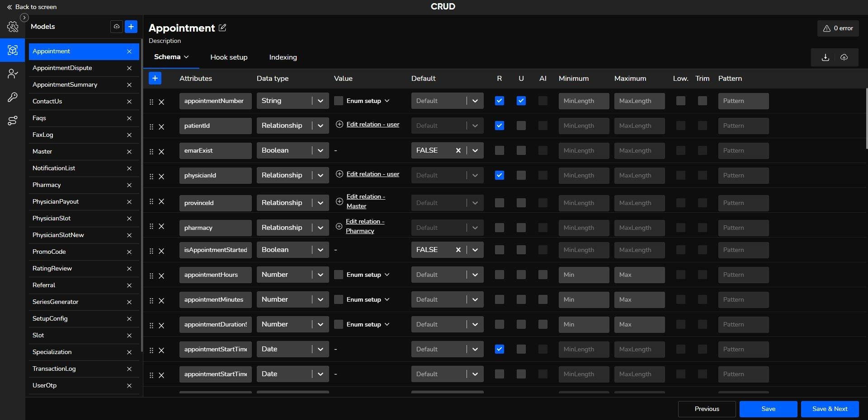Clear the FALSE default of isAppointmentStarted
The width and height of the screenshot is (868, 420).
[458, 250]
